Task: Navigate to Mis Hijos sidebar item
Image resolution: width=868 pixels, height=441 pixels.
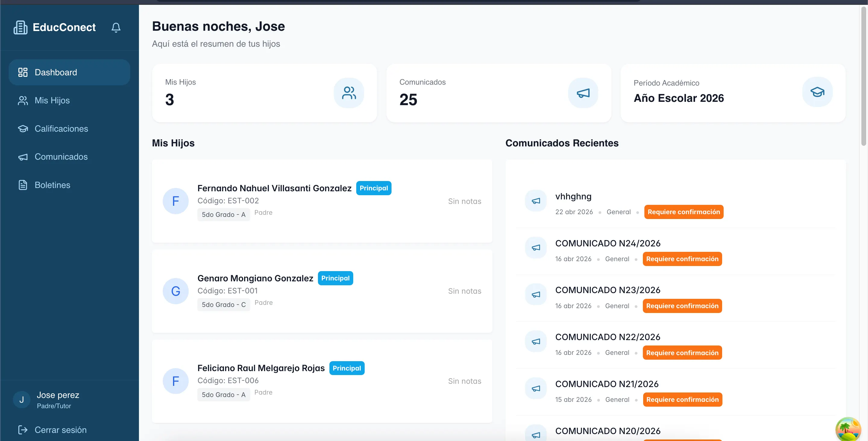Action: coord(52,100)
